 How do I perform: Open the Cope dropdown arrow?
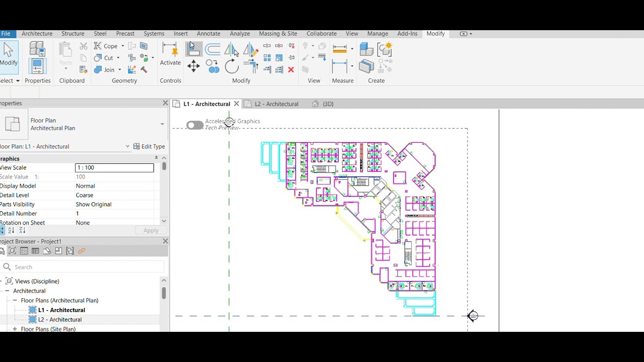[122, 46]
